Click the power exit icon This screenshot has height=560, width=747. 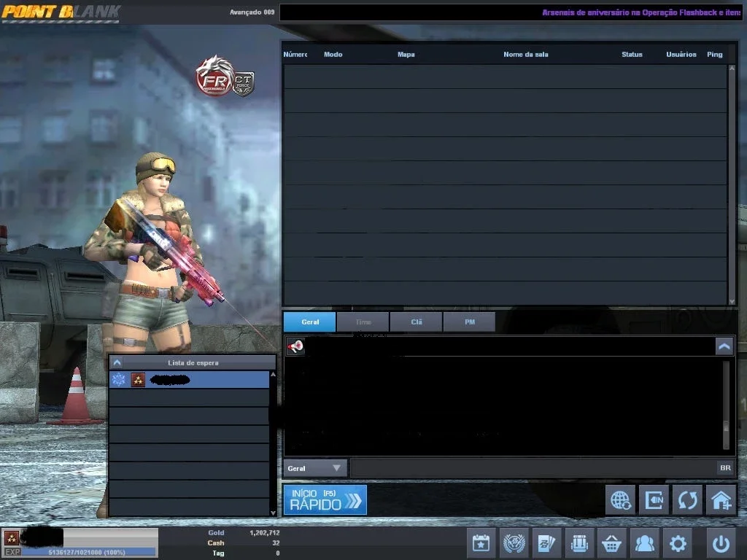(x=721, y=543)
